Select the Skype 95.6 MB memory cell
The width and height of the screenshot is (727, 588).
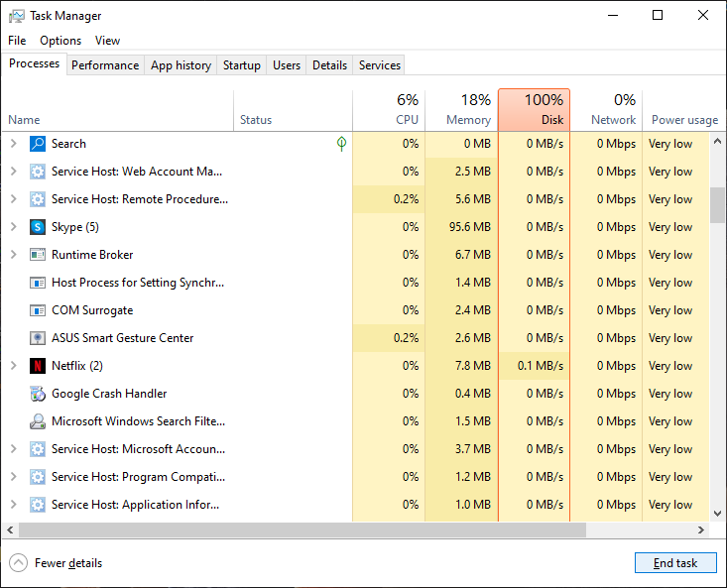pos(461,227)
